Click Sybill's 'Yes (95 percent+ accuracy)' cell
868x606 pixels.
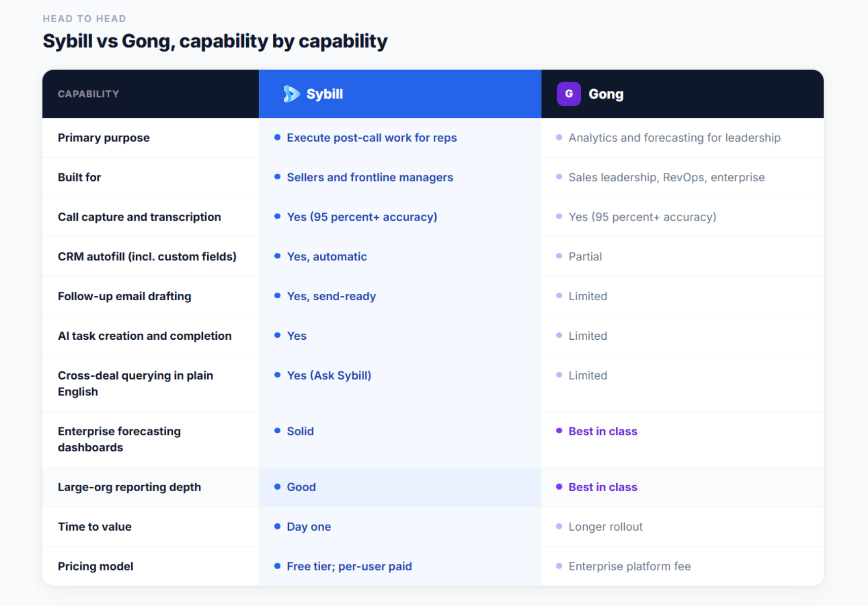click(x=362, y=217)
